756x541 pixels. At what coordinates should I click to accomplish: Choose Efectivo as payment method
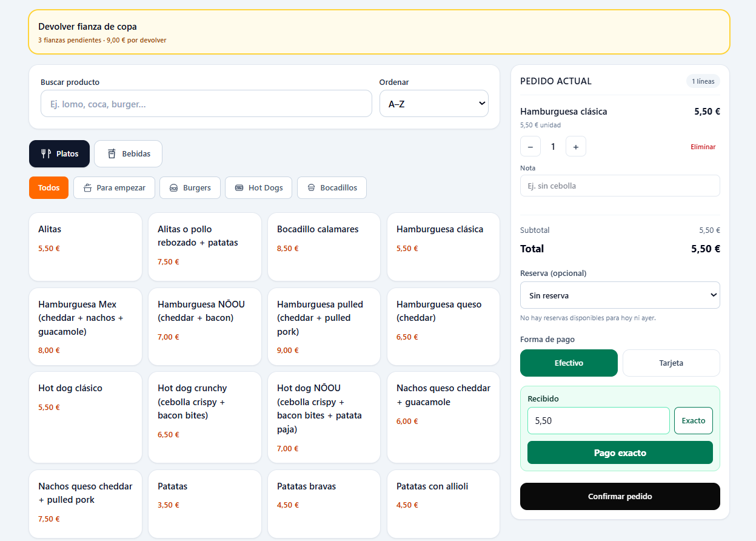tap(569, 363)
